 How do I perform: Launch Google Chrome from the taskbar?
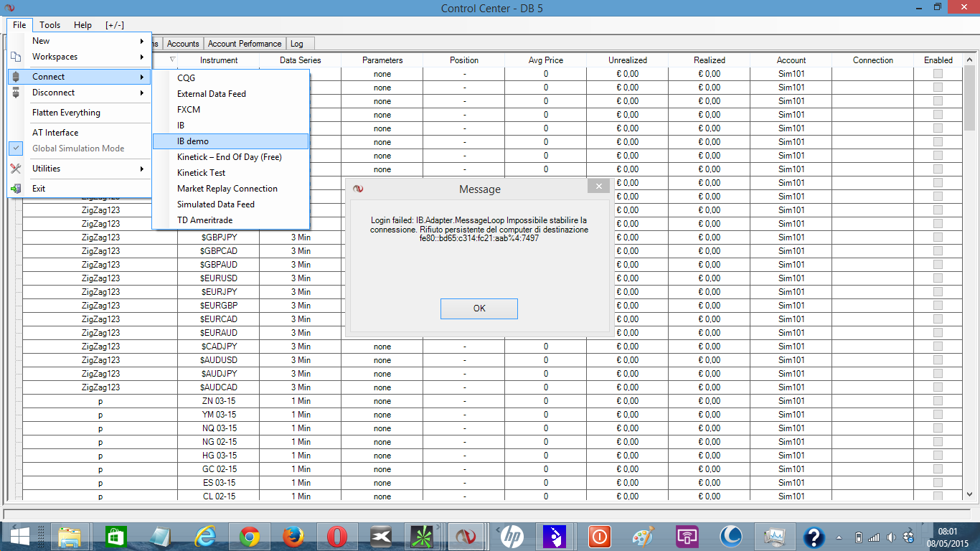click(x=250, y=536)
